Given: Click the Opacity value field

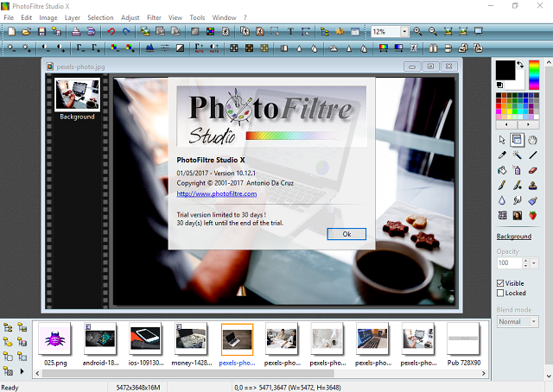Looking at the screenshot, I should [509, 263].
